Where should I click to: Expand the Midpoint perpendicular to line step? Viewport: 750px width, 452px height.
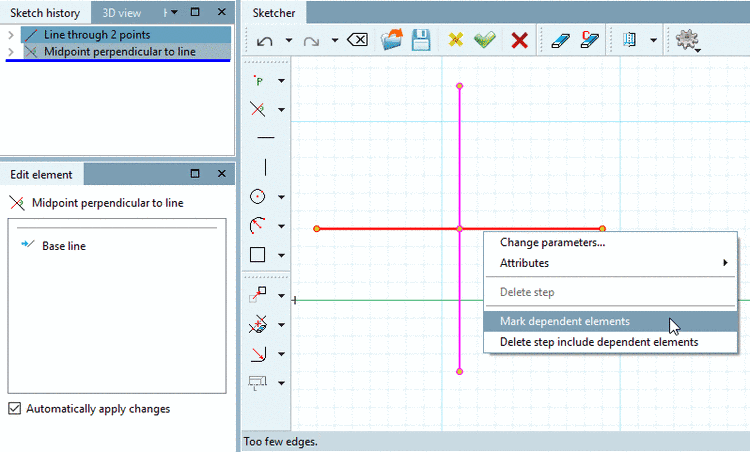[x=11, y=52]
